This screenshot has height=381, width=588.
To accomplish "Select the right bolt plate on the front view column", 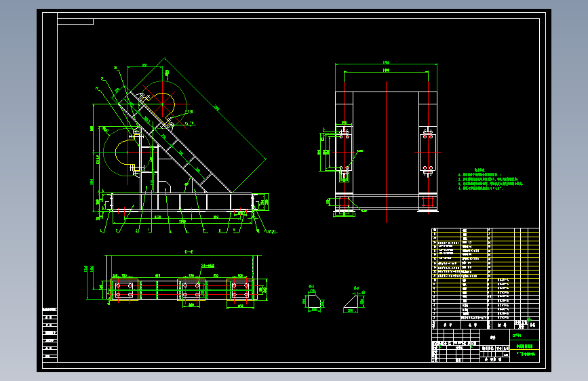I will point(428,152).
